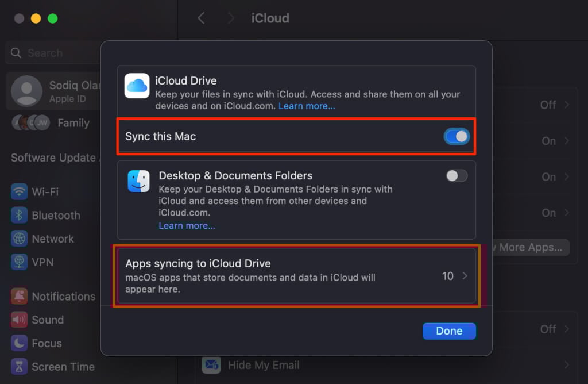The height and width of the screenshot is (384, 588).
Task: Click the Hide My Email envelope icon
Action: click(x=211, y=365)
